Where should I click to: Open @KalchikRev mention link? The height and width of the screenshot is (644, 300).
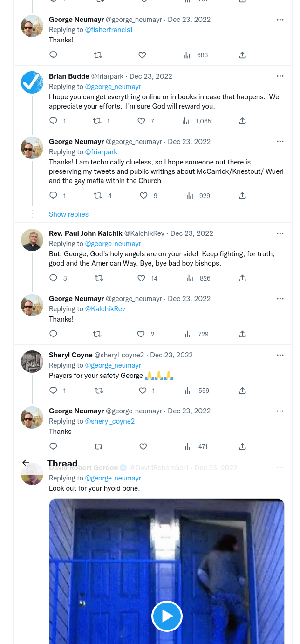[105, 309]
